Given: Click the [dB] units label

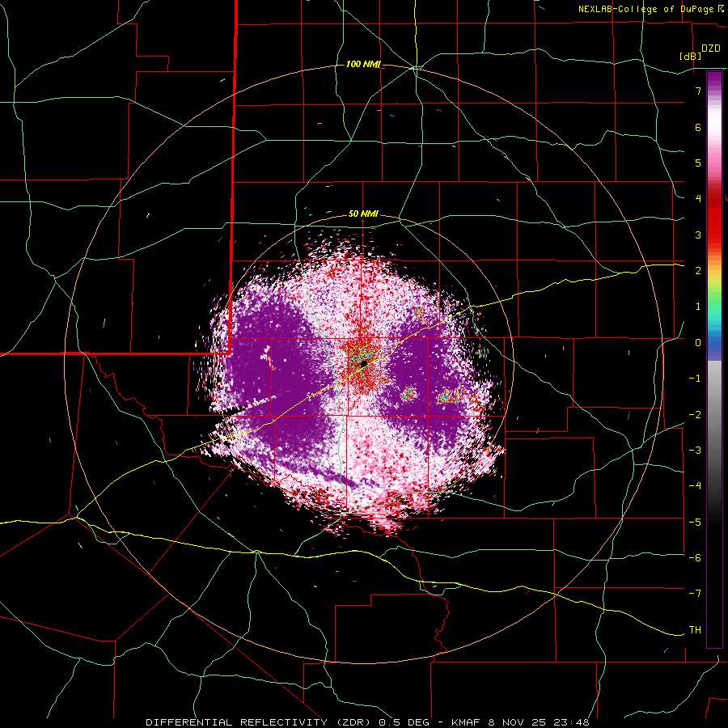Looking at the screenshot, I should tap(691, 56).
